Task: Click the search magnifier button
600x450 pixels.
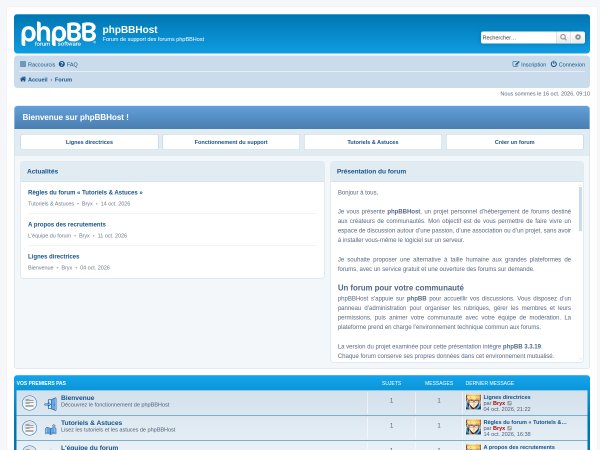Action: point(563,37)
